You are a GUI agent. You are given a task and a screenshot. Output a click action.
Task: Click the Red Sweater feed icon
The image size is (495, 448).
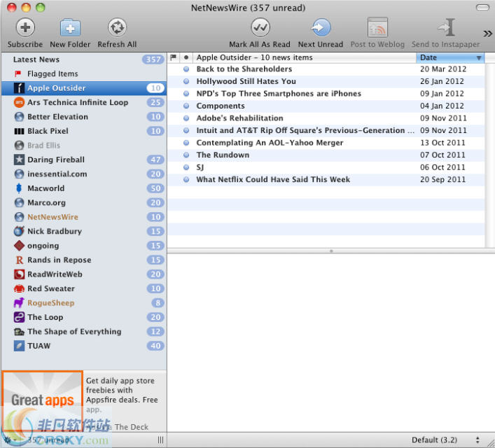[20, 288]
